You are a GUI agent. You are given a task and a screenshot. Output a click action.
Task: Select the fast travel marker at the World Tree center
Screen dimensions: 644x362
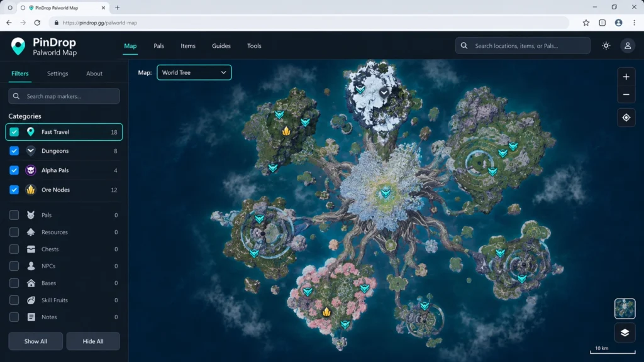[x=386, y=193]
